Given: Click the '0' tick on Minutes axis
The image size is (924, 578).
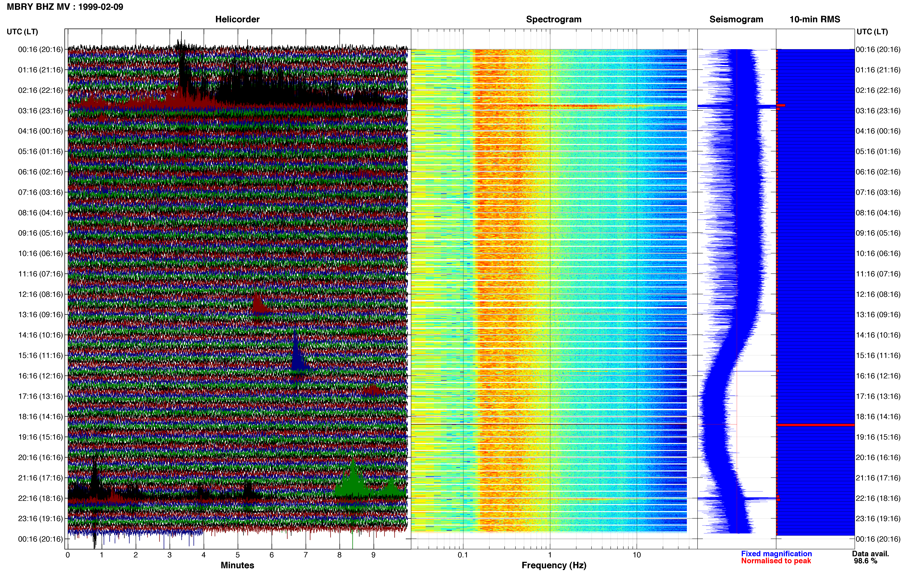Looking at the screenshot, I should click(68, 555).
